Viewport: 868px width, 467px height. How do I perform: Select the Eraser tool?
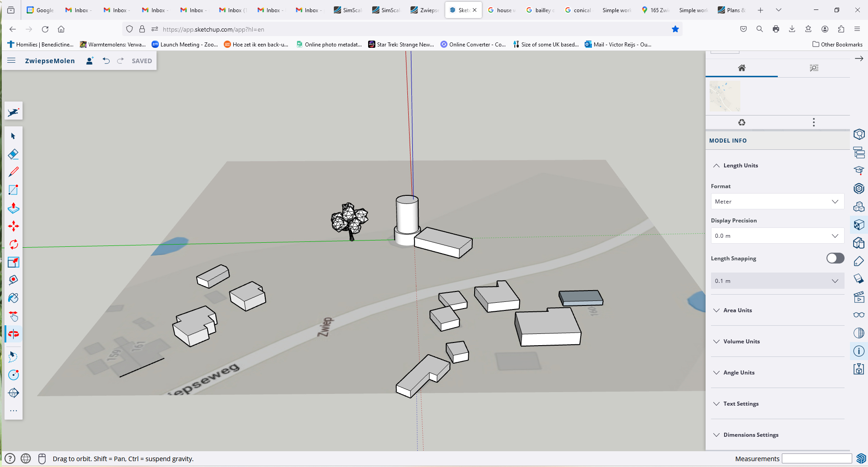(x=13, y=154)
